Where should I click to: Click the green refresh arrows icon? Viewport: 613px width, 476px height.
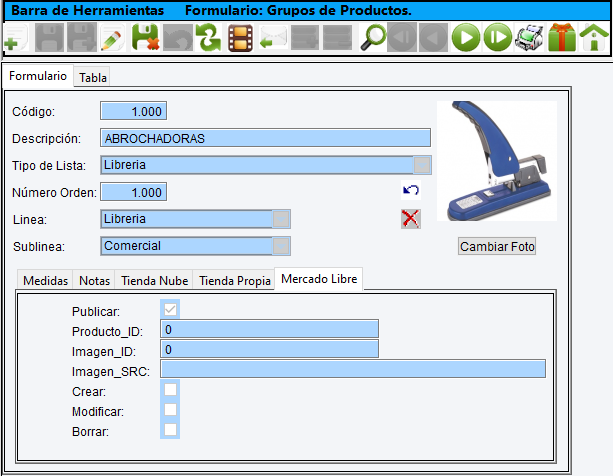pyautogui.click(x=208, y=38)
